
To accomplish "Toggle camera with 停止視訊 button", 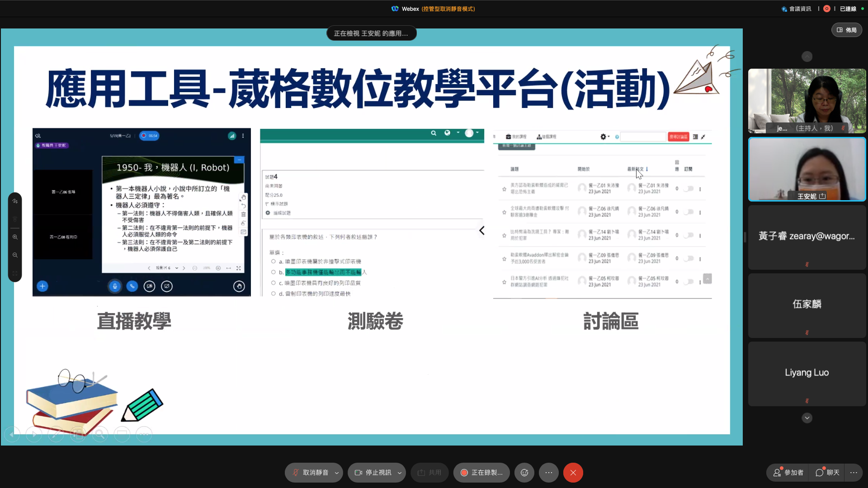I will [373, 473].
